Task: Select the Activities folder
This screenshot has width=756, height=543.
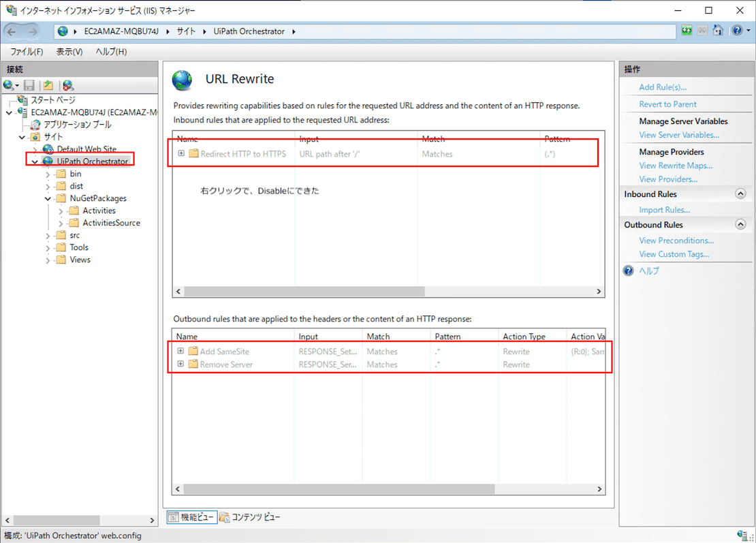Action: (99, 211)
